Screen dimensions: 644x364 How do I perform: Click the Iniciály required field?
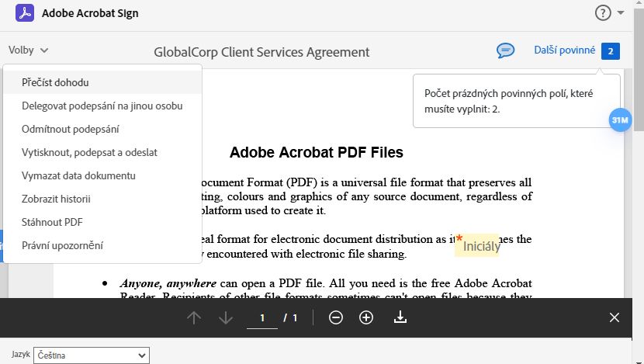click(x=477, y=246)
